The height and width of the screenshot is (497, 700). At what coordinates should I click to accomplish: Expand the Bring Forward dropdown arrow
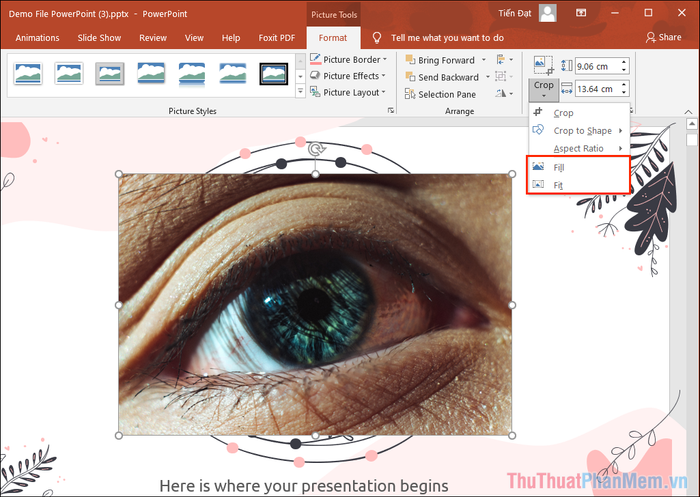tap(483, 60)
